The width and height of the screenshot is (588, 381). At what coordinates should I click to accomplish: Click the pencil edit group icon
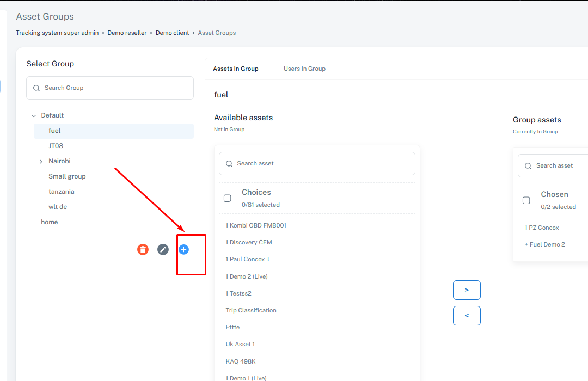(x=163, y=250)
